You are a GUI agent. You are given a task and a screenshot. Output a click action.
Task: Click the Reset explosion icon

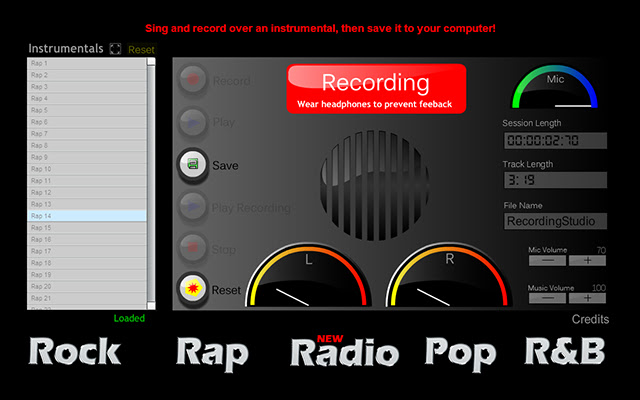(193, 289)
